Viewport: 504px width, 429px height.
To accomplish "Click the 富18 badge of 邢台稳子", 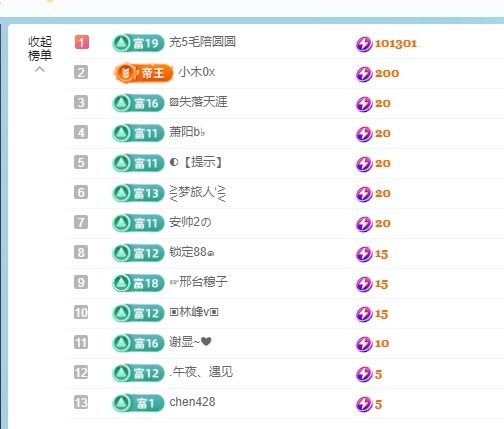I will (138, 283).
